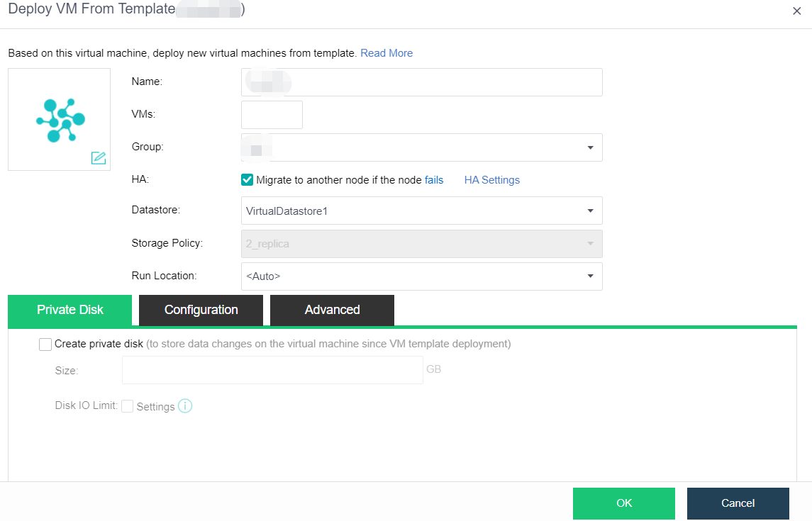The height and width of the screenshot is (521, 812).
Task: Focus the VMs count input field
Action: pyautogui.click(x=272, y=115)
